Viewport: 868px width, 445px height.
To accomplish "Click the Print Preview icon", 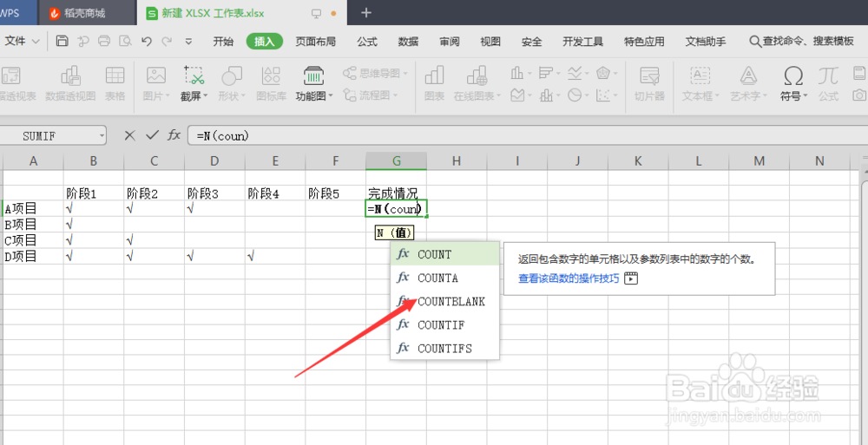I will pos(126,41).
